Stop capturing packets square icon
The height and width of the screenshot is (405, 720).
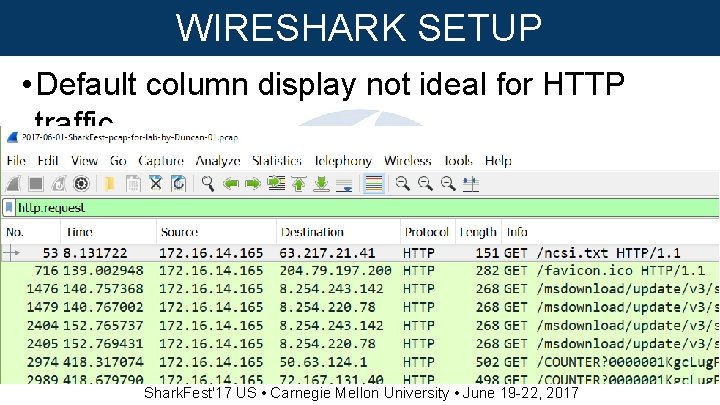point(35,184)
